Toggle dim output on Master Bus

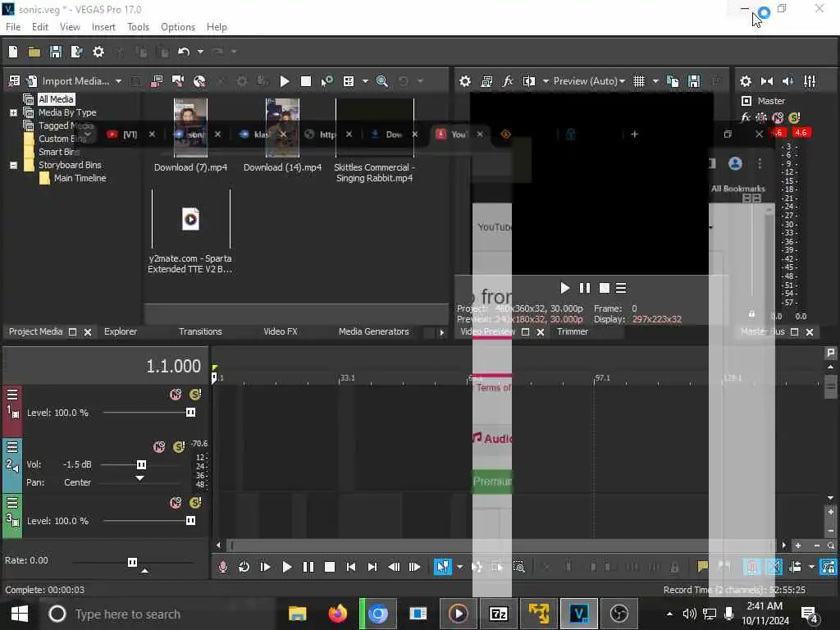(x=788, y=81)
